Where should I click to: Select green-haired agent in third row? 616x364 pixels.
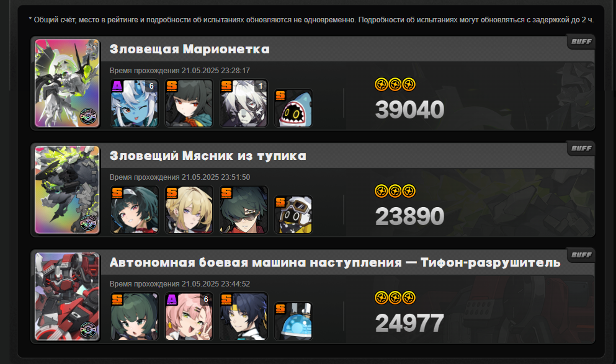click(x=135, y=316)
